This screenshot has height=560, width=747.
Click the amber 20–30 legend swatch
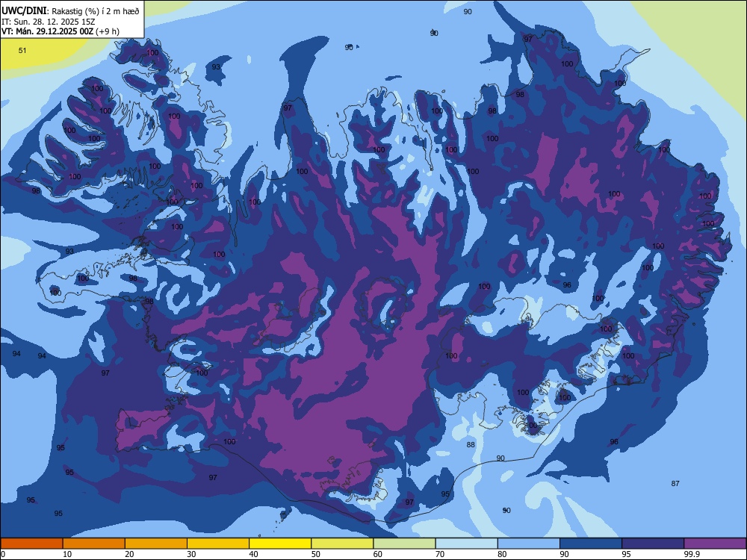[x=156, y=544]
